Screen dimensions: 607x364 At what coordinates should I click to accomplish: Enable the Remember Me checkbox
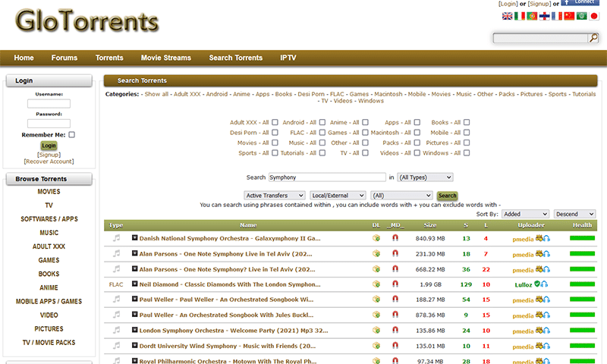[71, 135]
